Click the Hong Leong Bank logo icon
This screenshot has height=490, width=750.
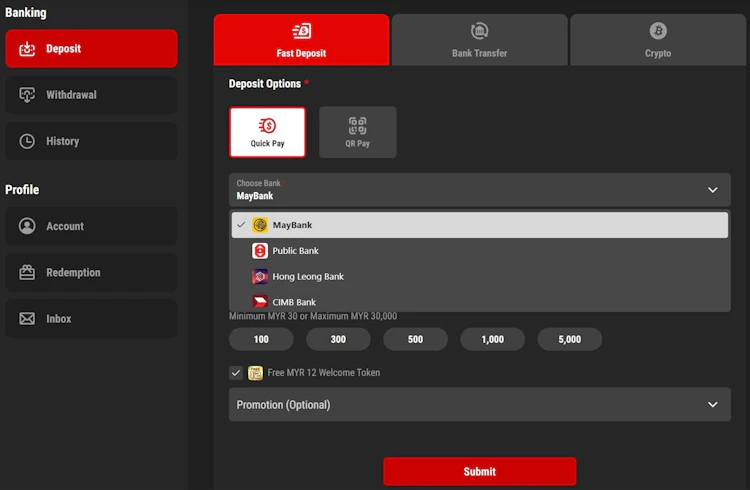coord(260,277)
